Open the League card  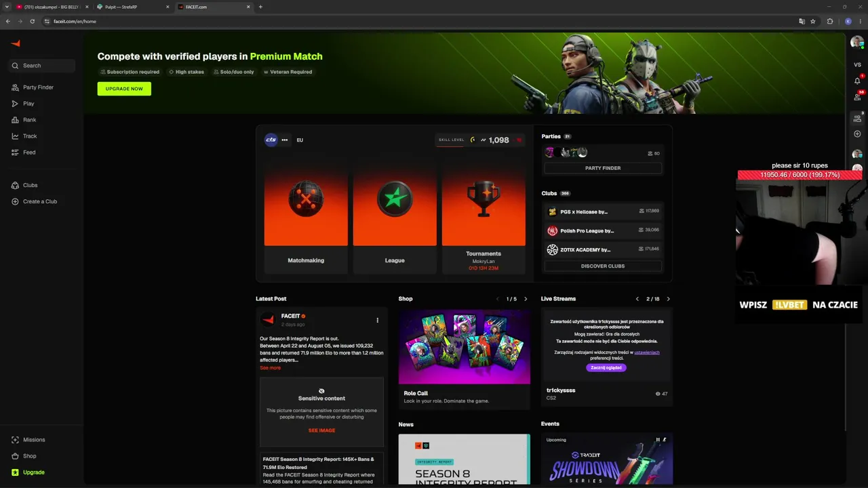395,216
